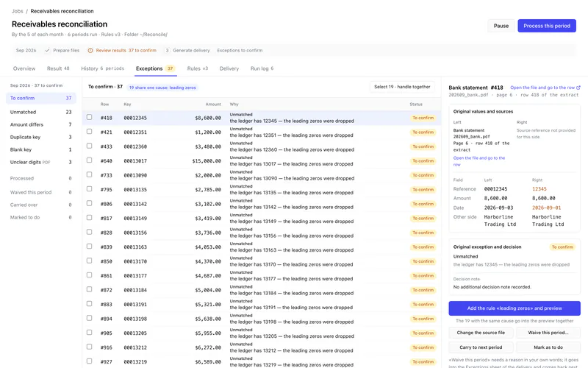Click the Pause button
The height and width of the screenshot is (368, 588).
501,26
